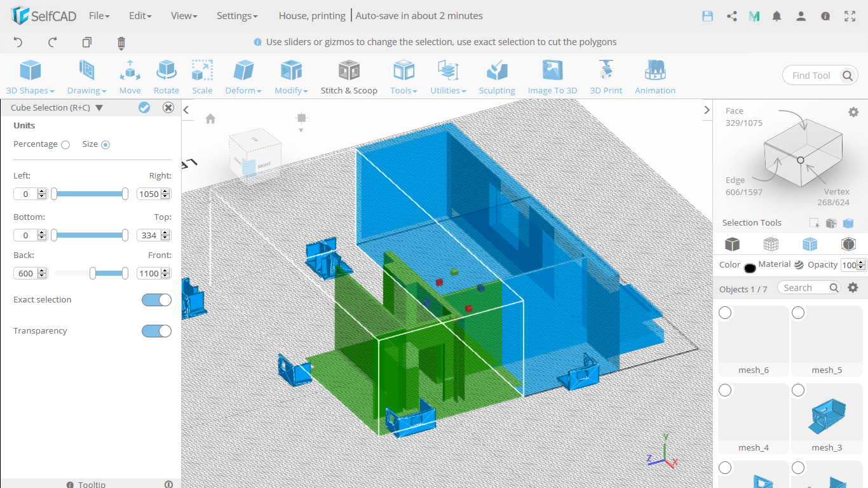
Task: Expand Cube Selection panel dropdown arrow
Action: pos(99,108)
